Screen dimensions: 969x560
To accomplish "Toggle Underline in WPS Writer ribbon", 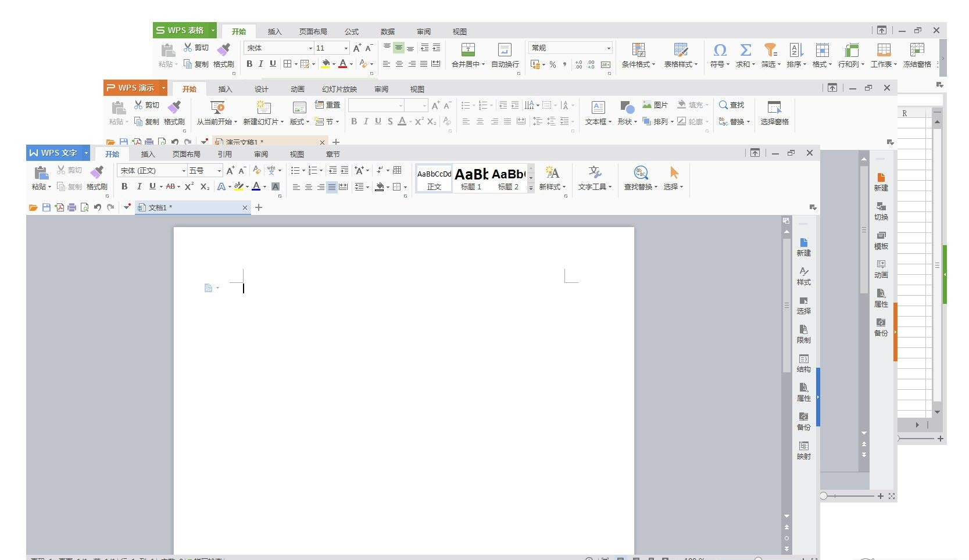I will 152,186.
